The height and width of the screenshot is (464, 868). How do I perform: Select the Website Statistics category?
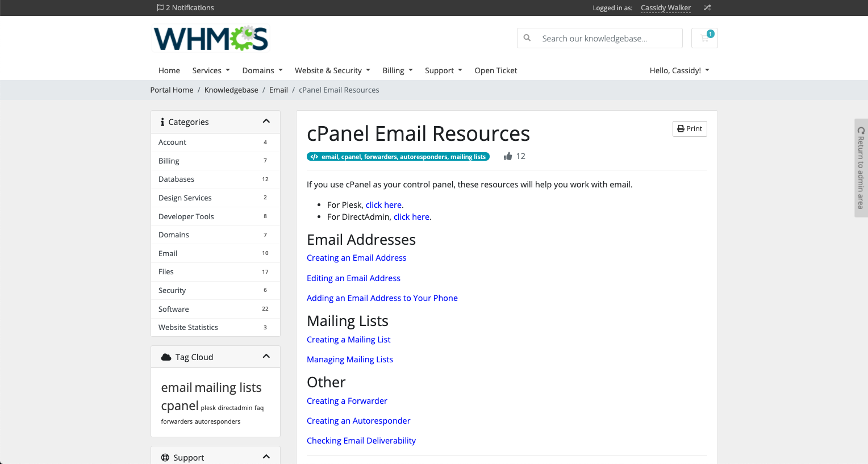pos(215,328)
